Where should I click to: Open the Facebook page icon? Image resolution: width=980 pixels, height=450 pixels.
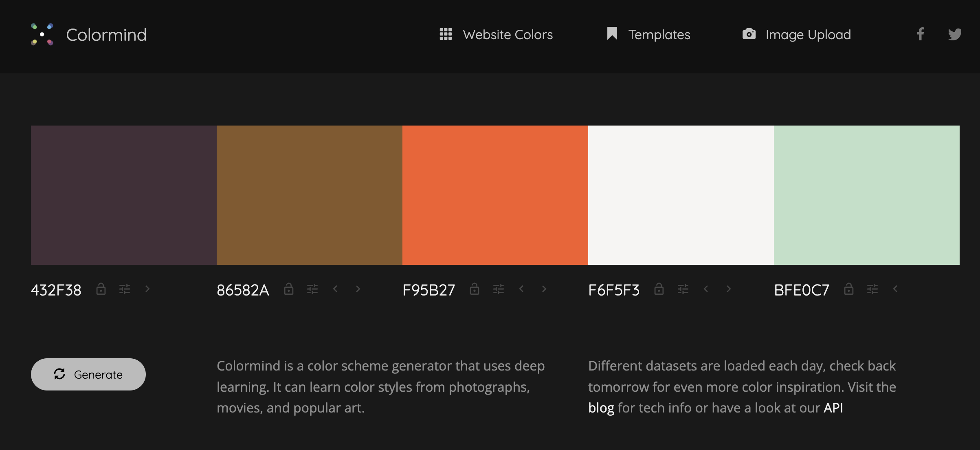[920, 34]
